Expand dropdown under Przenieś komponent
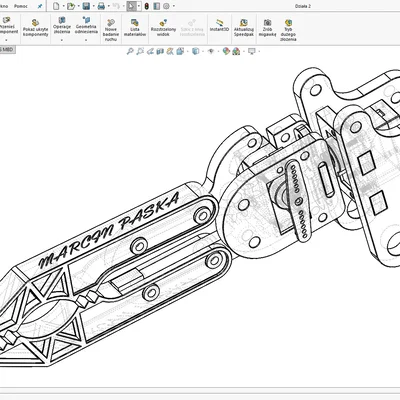 7,40
